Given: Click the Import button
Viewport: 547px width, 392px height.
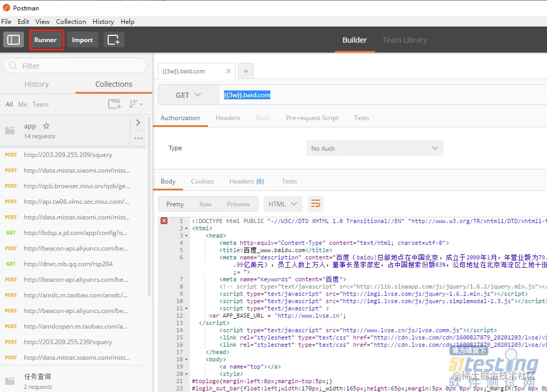Looking at the screenshot, I should tap(82, 40).
